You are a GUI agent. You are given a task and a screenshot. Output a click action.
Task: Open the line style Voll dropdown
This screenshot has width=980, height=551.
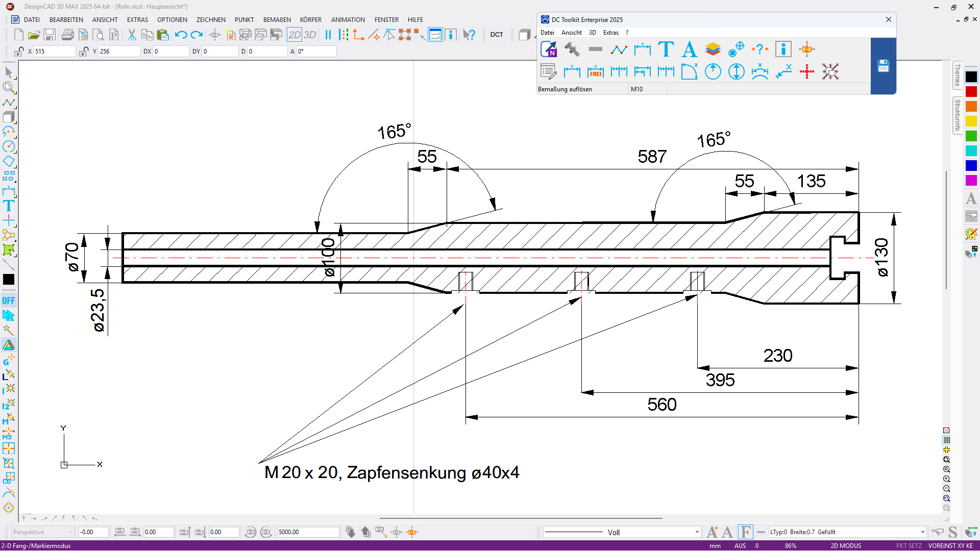point(697,532)
